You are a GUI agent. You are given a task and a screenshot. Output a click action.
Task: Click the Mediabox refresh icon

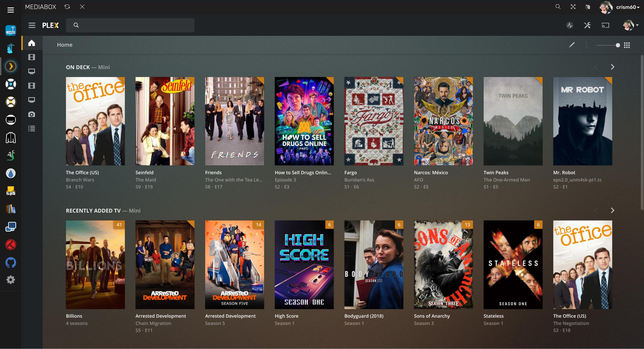click(67, 7)
